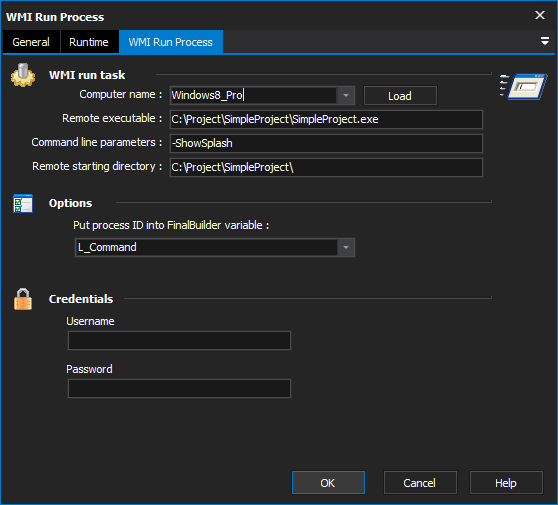558x505 pixels.
Task: Focus the Password input box
Action: pyautogui.click(x=179, y=388)
